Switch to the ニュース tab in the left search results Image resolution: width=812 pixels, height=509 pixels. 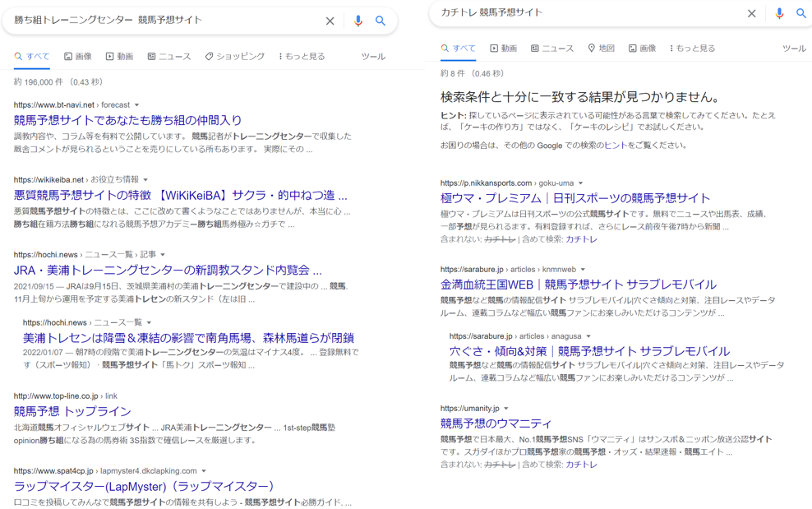169,57
